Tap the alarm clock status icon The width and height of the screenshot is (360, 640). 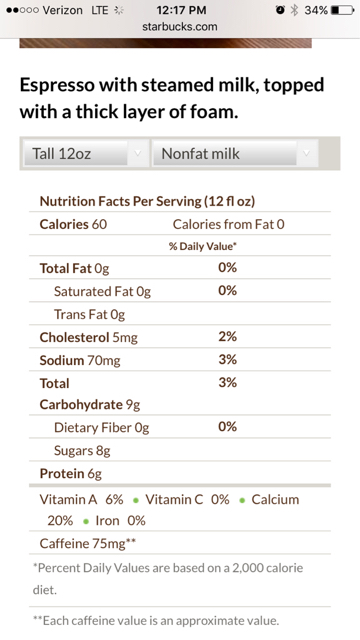coord(280,10)
